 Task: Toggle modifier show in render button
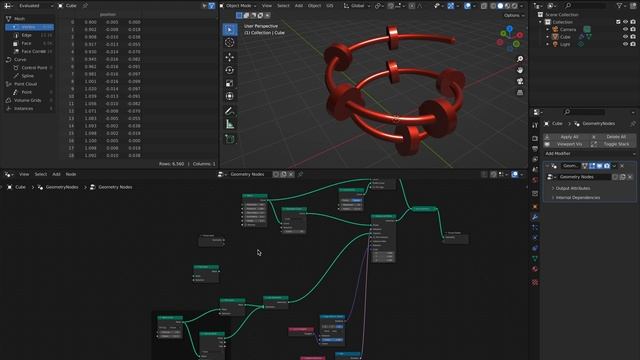click(607, 166)
